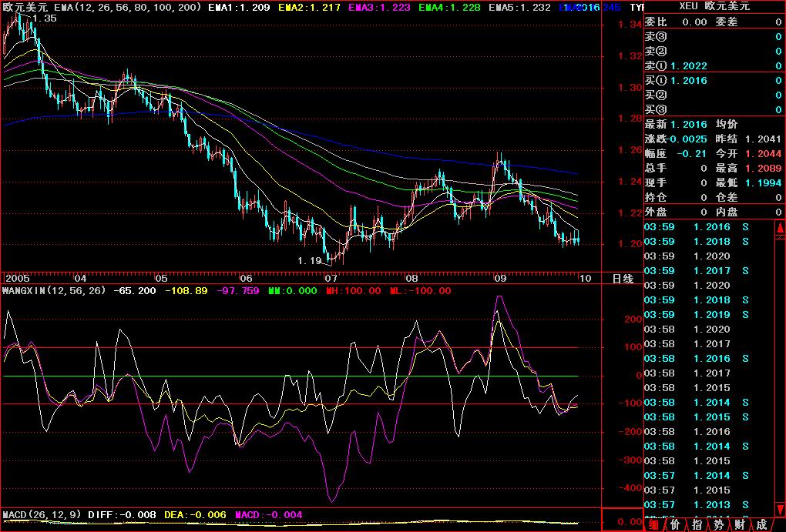Screen dimensions: 786x532
Task: Click the 1.34 price axis label
Action: (630, 25)
